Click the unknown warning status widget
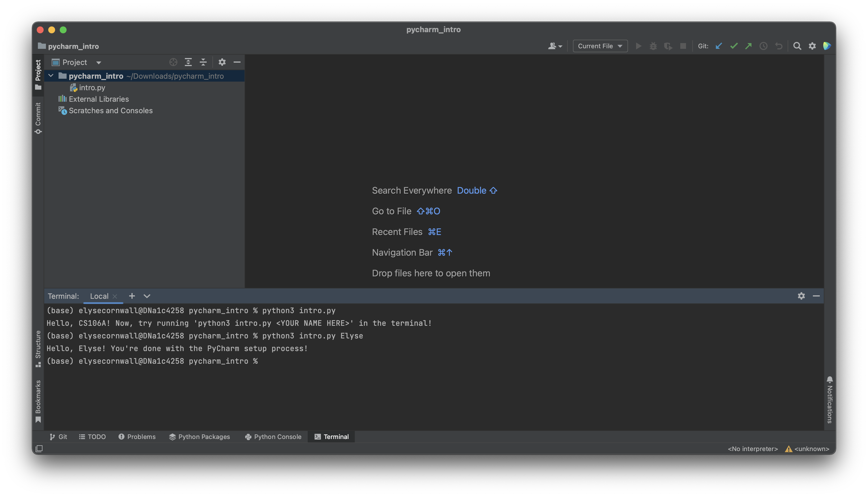 click(807, 448)
